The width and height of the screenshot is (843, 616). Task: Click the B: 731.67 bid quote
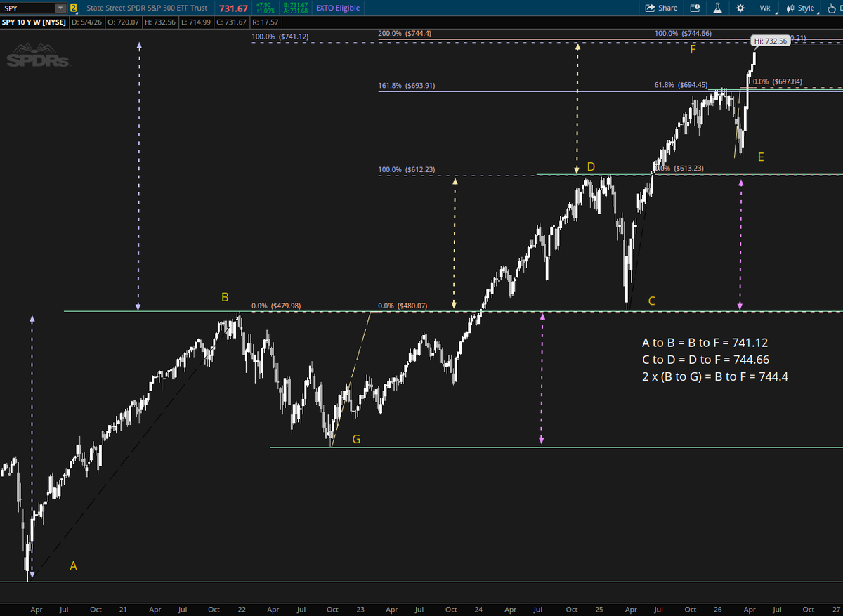click(x=294, y=5)
